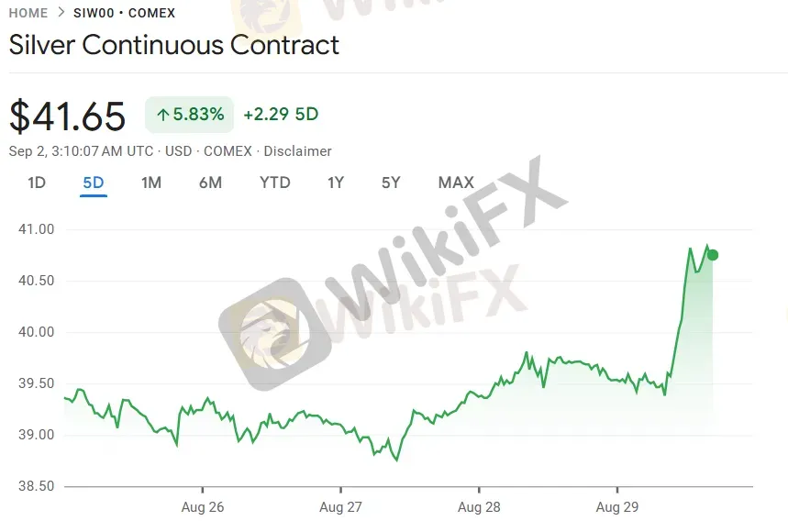
Task: Click the HOME breadcrumb link
Action: (28, 13)
